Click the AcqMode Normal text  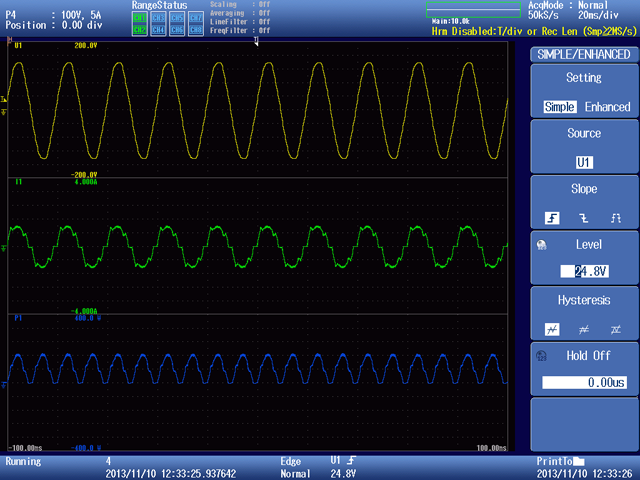(568, 5)
